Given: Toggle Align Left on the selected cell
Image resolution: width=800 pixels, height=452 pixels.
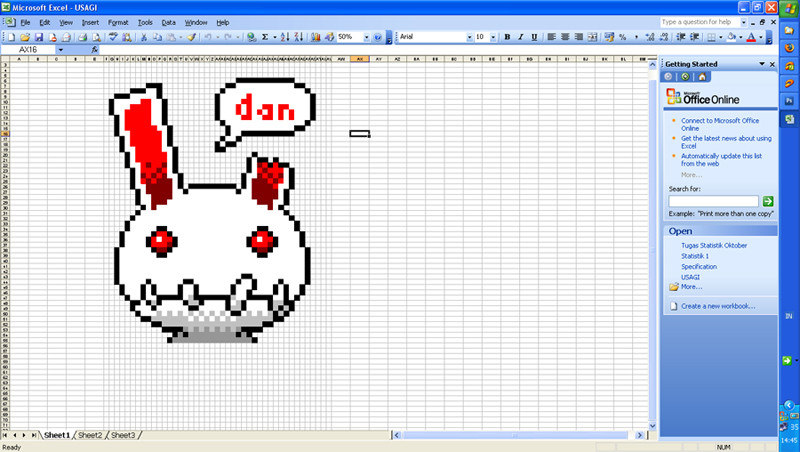Looking at the screenshot, I should (552, 37).
